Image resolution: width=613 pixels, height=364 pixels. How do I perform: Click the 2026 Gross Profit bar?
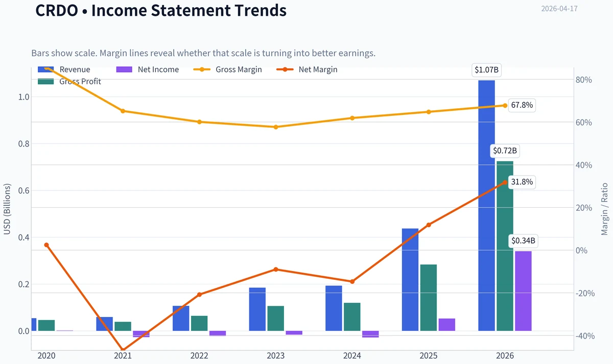tap(505, 246)
